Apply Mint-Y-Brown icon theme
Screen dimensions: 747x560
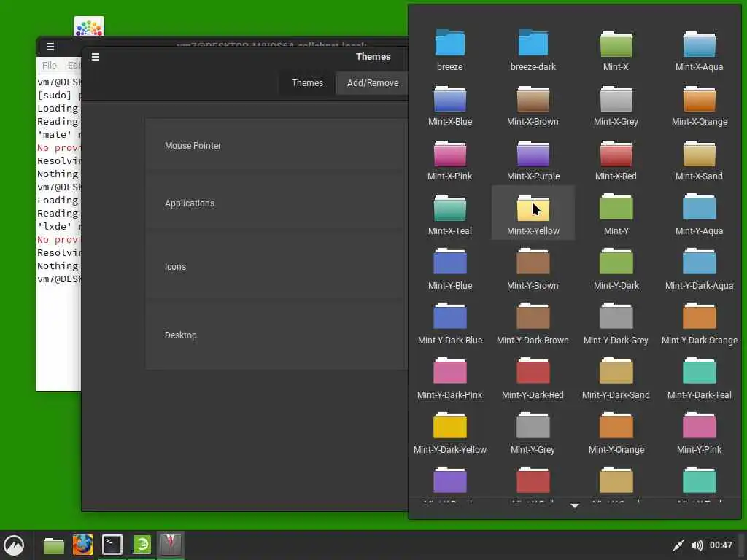tap(533, 268)
